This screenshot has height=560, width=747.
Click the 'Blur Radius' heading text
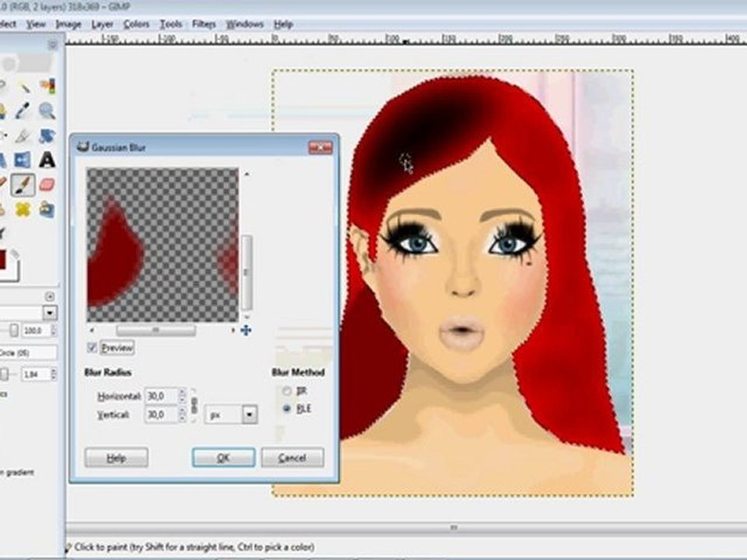pyautogui.click(x=107, y=373)
